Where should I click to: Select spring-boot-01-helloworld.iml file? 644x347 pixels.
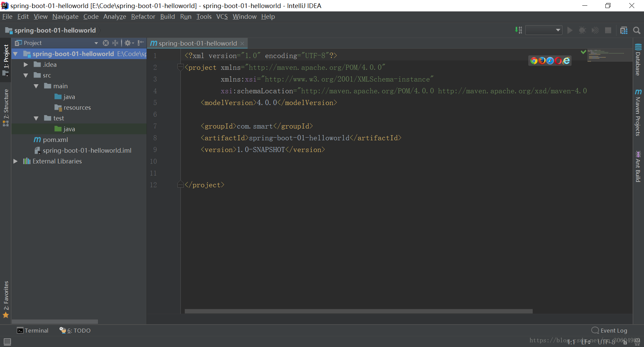click(x=83, y=150)
